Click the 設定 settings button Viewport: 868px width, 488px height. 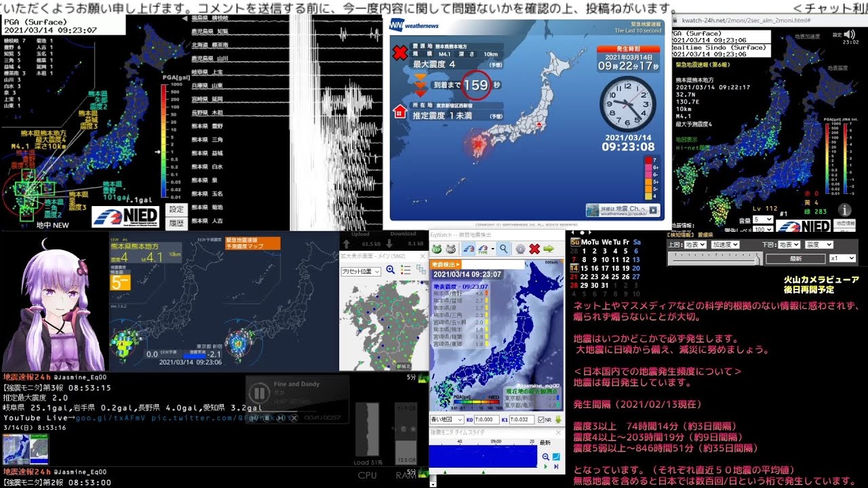[176, 210]
